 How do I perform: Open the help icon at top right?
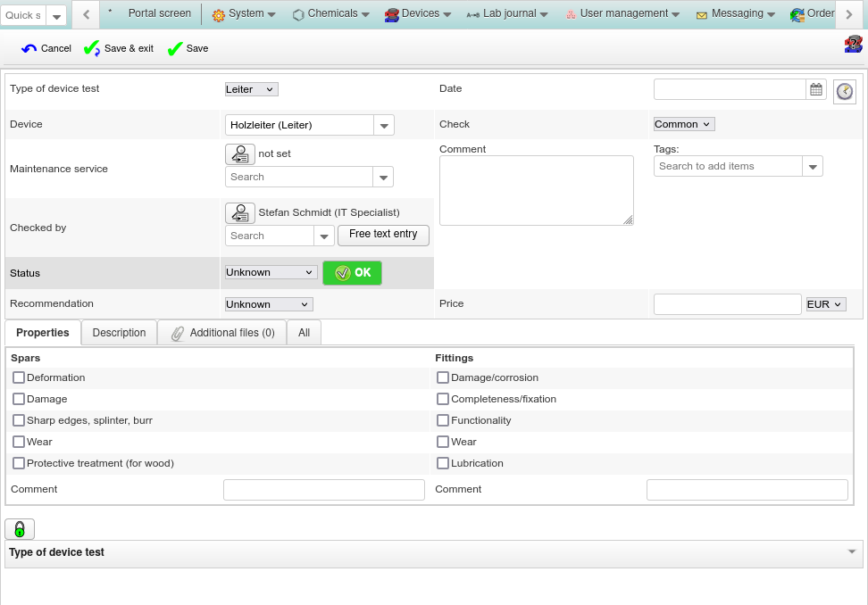(x=853, y=45)
